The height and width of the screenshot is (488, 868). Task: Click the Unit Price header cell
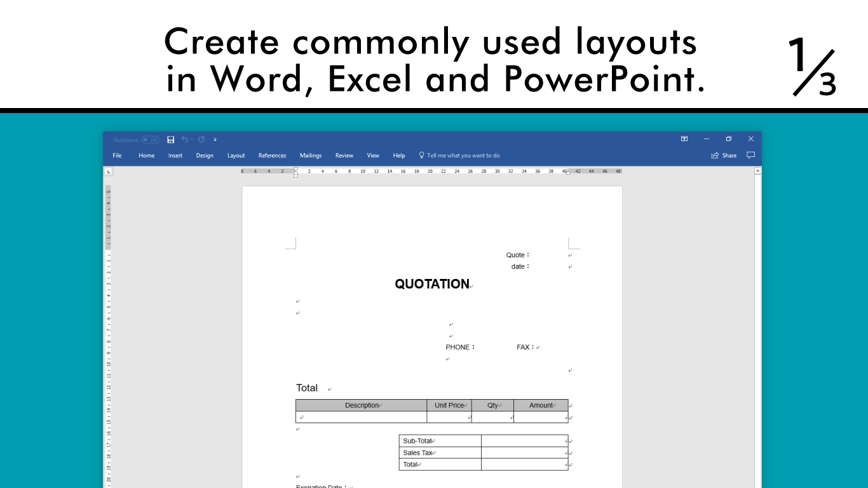(449, 405)
